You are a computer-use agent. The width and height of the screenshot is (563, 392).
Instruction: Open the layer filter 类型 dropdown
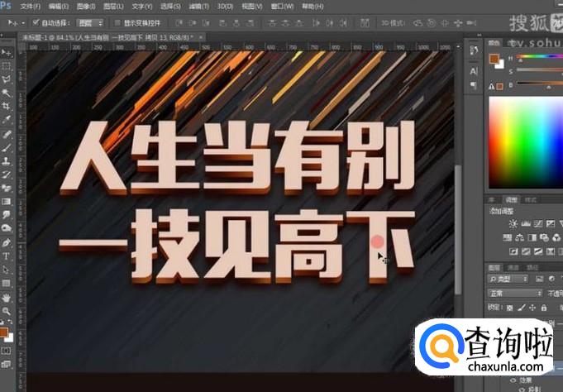[508, 279]
